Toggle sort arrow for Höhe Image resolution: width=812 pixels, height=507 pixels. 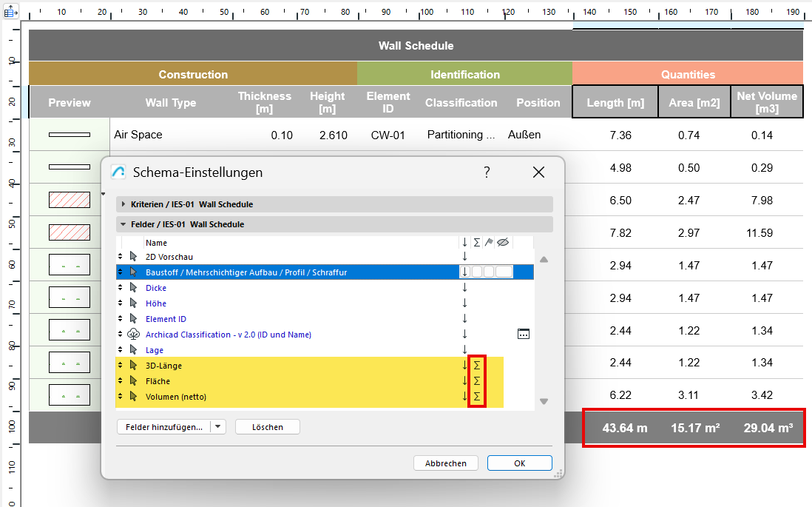coord(464,303)
